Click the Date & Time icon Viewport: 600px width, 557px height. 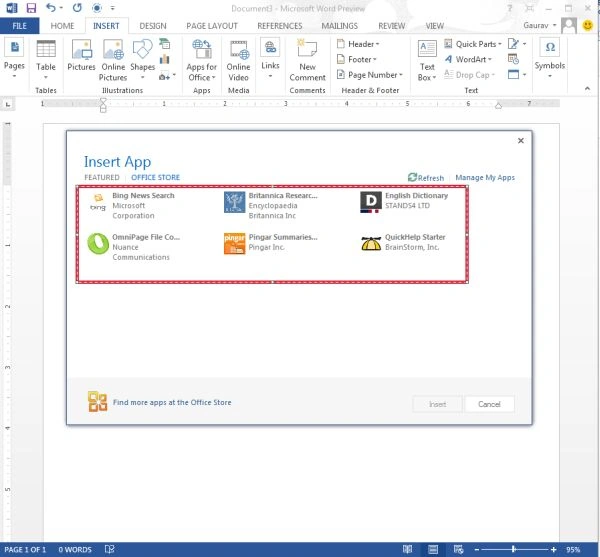[x=513, y=59]
